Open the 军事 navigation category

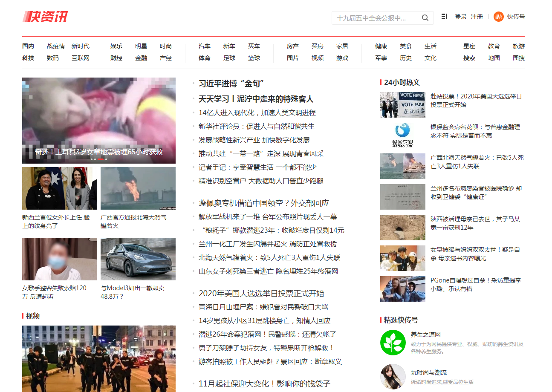[x=381, y=58]
